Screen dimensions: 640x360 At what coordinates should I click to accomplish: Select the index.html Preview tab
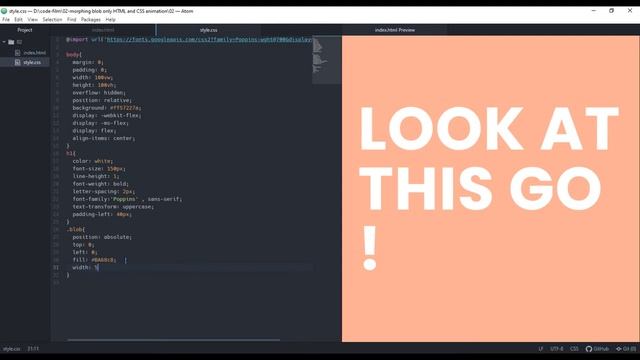coord(395,30)
